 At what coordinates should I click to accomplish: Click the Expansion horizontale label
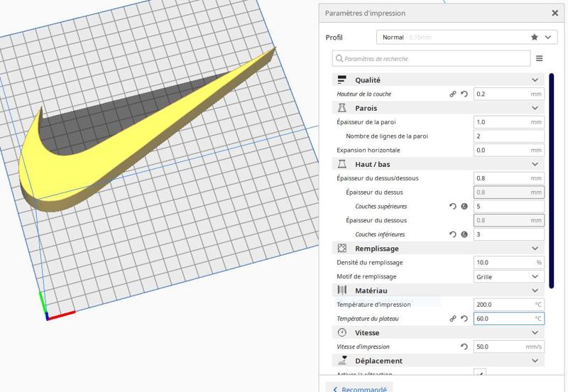[x=368, y=150]
